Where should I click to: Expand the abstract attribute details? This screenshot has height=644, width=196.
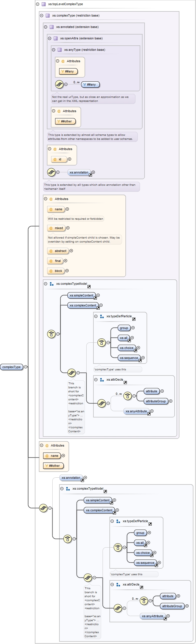[71, 251]
